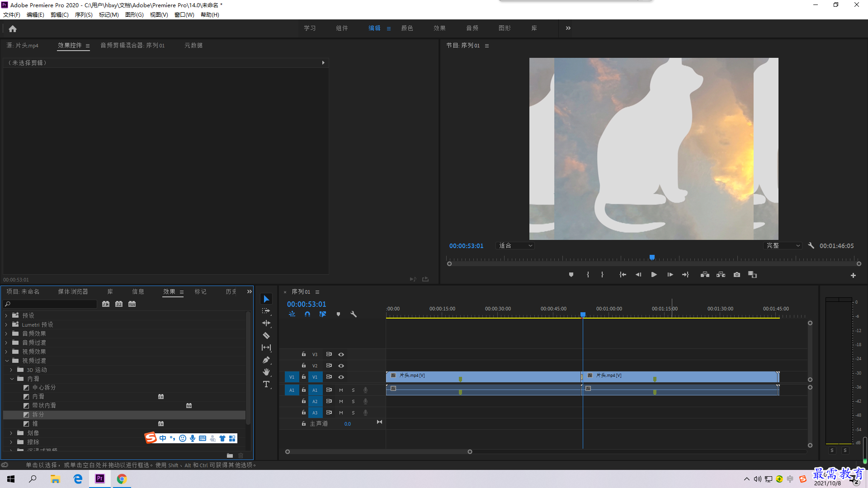The height and width of the screenshot is (488, 868).
Task: Toggle linked selection in timeline
Action: coord(323,314)
